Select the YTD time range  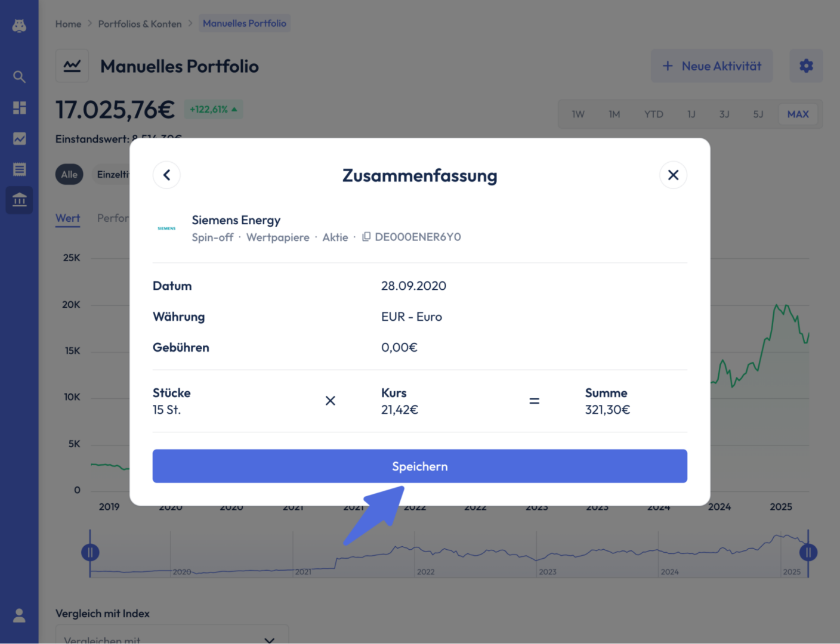pyautogui.click(x=653, y=114)
